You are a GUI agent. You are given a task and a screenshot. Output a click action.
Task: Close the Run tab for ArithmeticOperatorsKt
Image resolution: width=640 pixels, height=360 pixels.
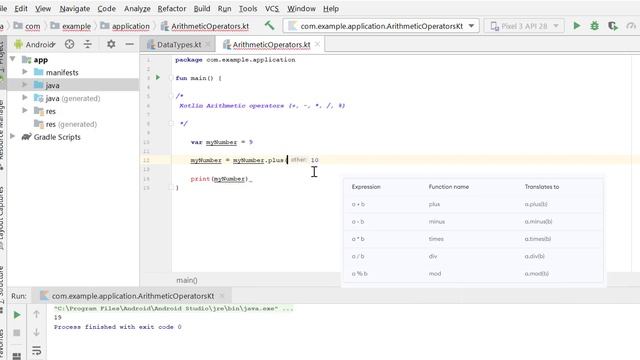[222, 296]
